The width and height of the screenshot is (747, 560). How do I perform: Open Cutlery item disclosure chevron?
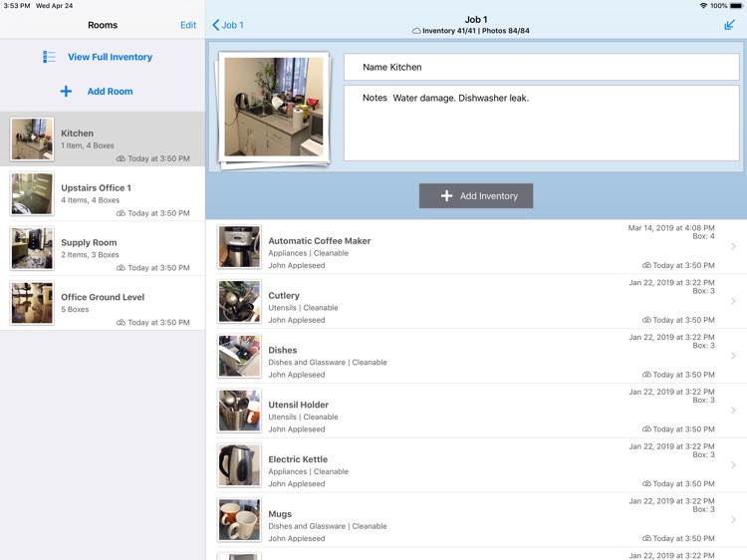tap(733, 301)
